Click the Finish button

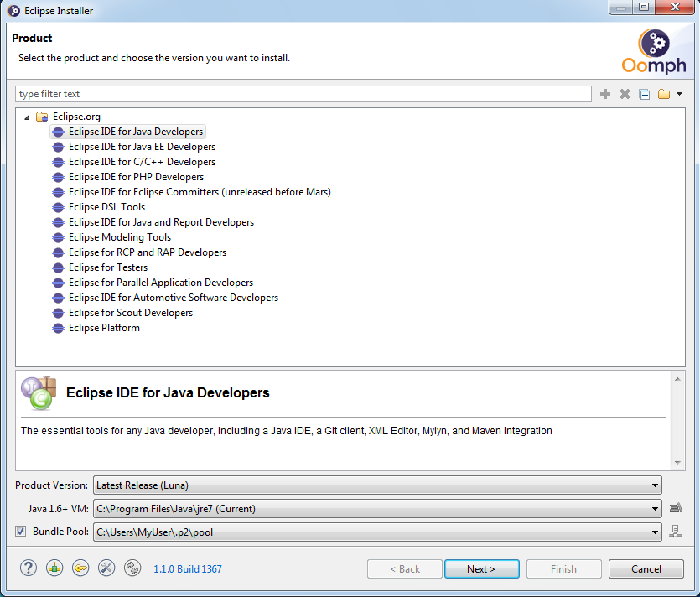click(564, 568)
